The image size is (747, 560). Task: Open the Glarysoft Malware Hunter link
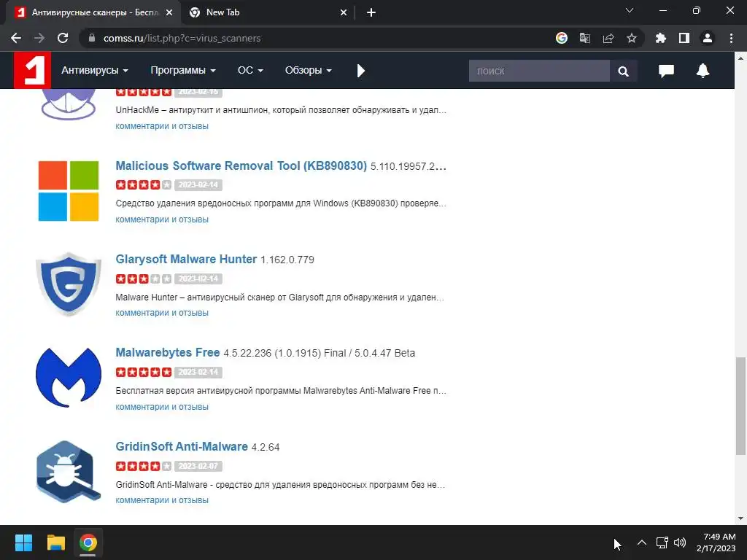[x=186, y=259]
